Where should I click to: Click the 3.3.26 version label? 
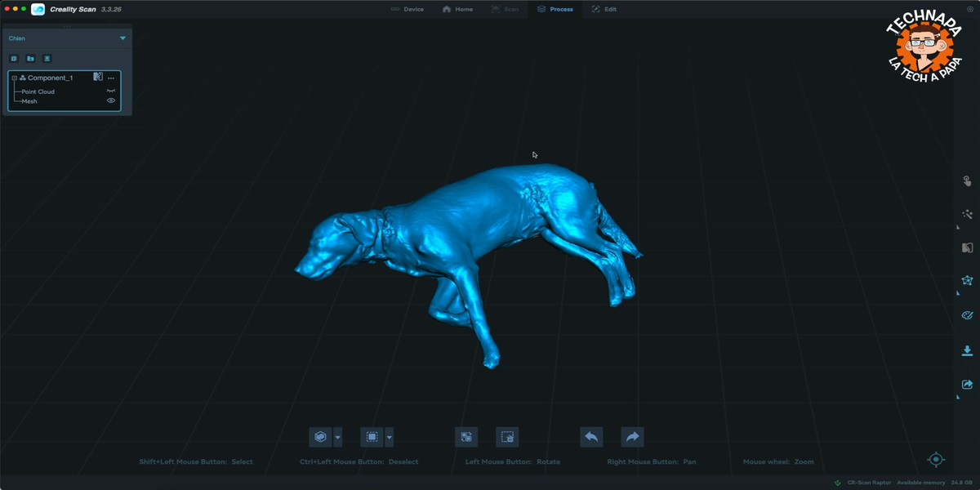111,9
